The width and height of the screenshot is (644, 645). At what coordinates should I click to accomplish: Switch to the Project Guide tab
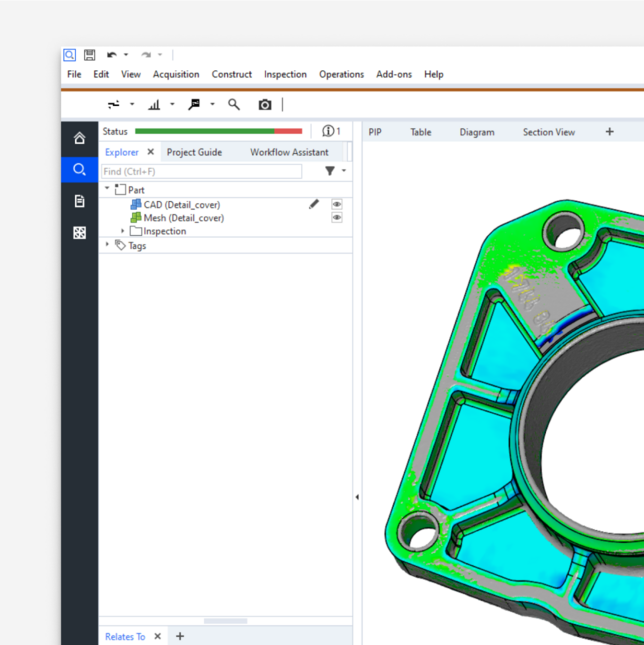coord(194,152)
